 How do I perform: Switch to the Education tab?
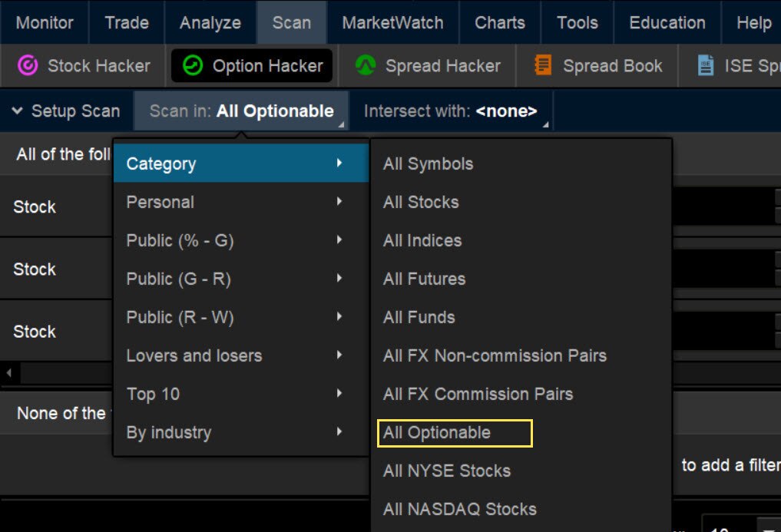tap(667, 22)
